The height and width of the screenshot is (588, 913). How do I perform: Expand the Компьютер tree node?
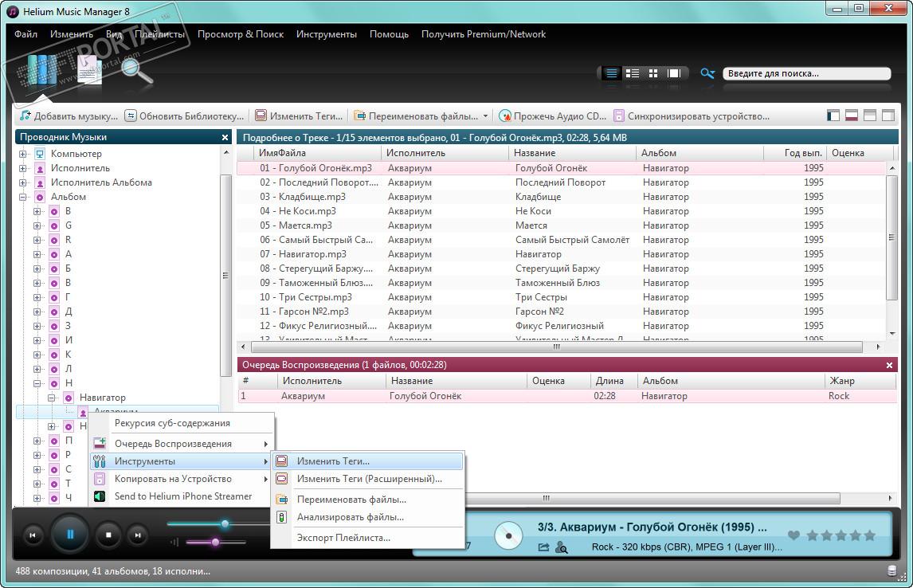click(x=23, y=154)
